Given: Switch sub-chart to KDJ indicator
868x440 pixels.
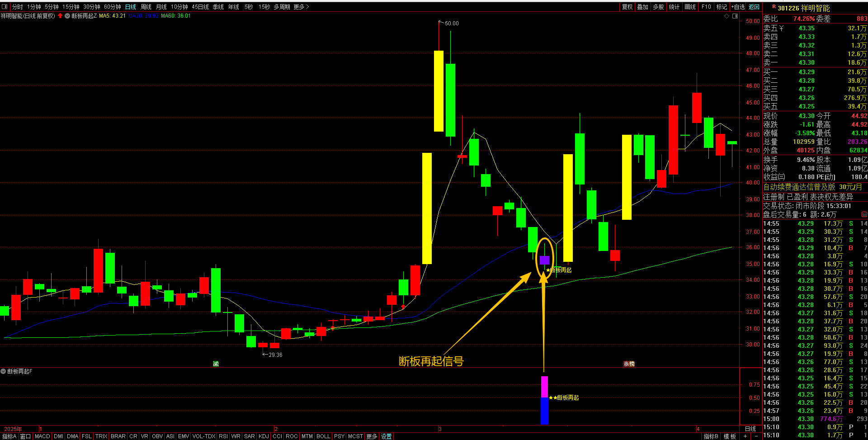Looking at the screenshot, I should pyautogui.click(x=264, y=436).
